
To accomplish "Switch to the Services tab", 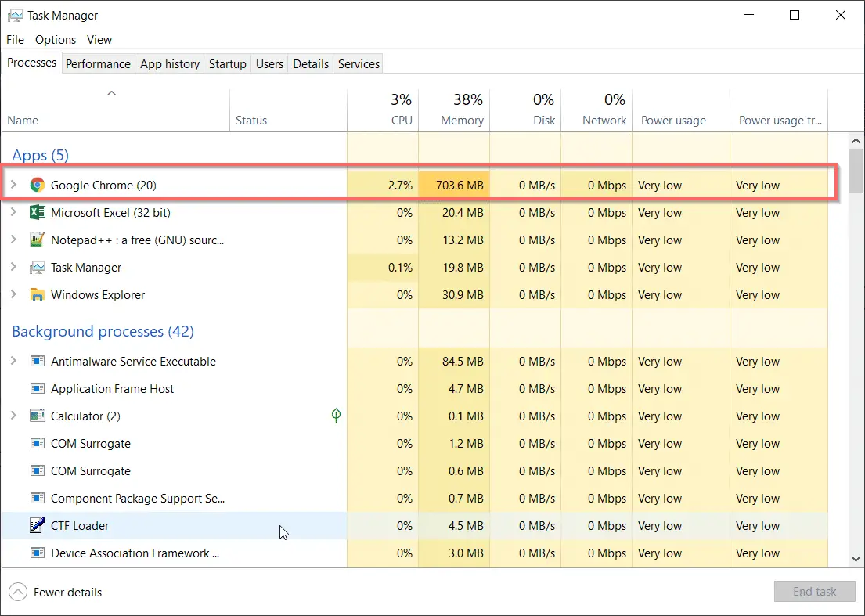I will [359, 64].
